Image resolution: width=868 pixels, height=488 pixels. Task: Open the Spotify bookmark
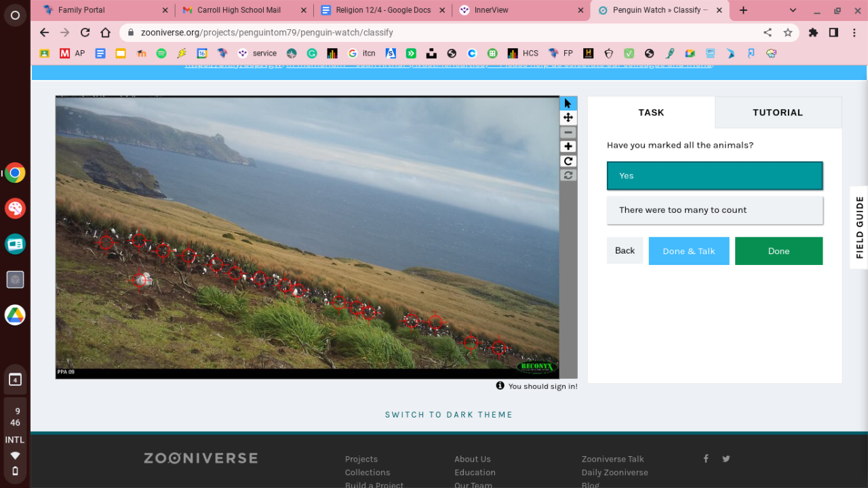point(161,54)
